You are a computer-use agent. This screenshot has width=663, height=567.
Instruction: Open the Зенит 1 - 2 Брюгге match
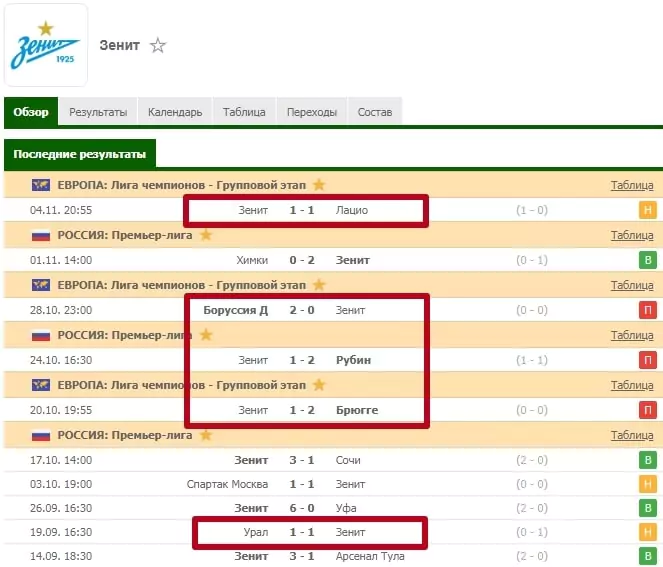pyautogui.click(x=334, y=410)
